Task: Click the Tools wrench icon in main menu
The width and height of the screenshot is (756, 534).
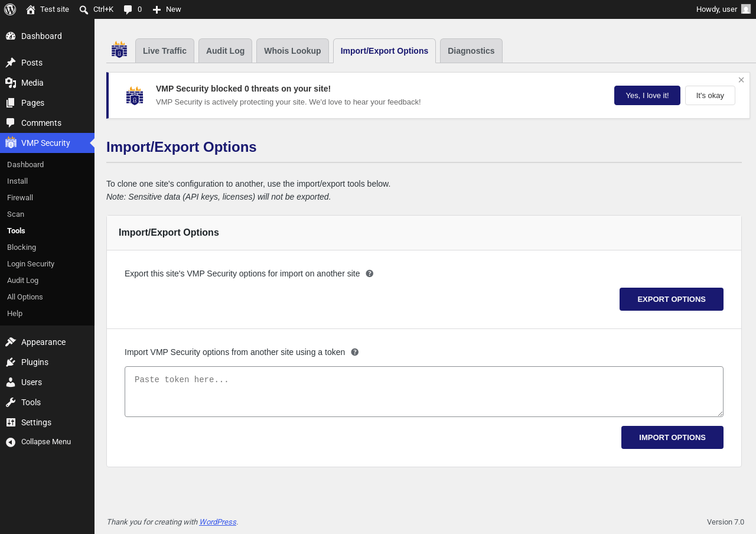Action: point(11,402)
